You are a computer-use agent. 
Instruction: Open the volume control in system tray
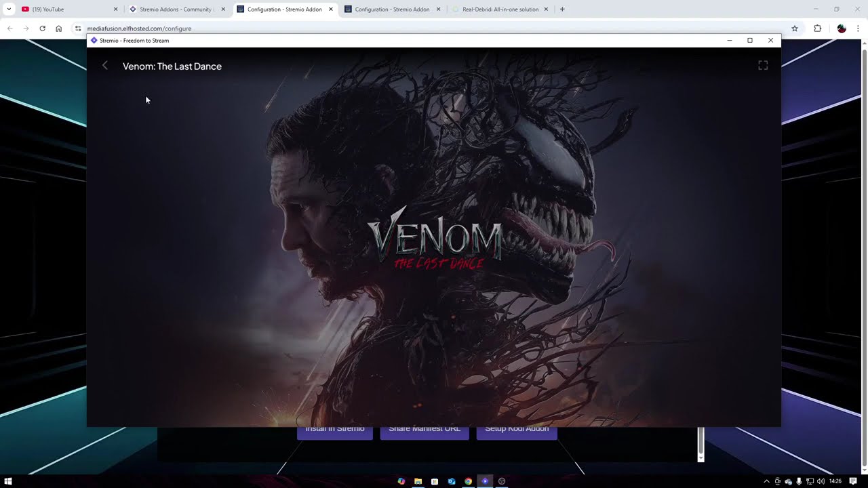821,481
